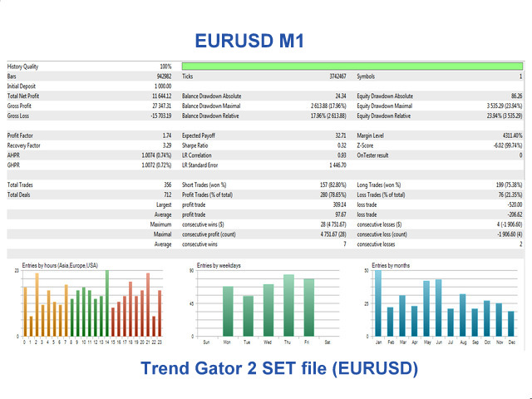Image resolution: width=532 pixels, height=399 pixels.
Task: Click the hour 21 bar in hours chart
Action: (148, 305)
